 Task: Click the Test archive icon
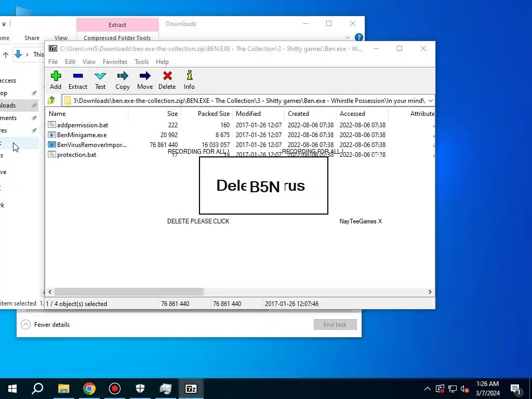[x=100, y=76]
